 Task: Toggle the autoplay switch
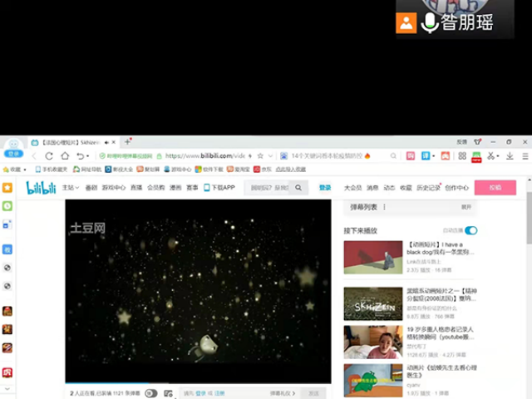[471, 231]
